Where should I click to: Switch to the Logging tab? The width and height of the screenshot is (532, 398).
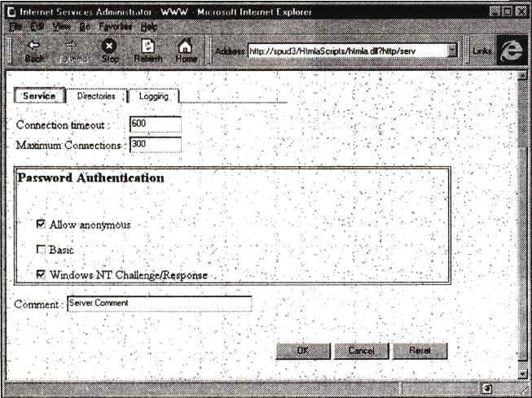(153, 96)
